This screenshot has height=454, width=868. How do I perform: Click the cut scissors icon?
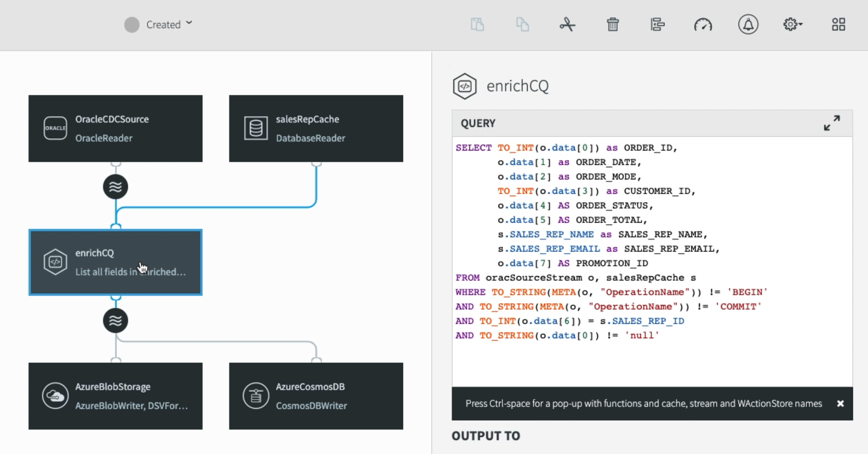pos(567,24)
